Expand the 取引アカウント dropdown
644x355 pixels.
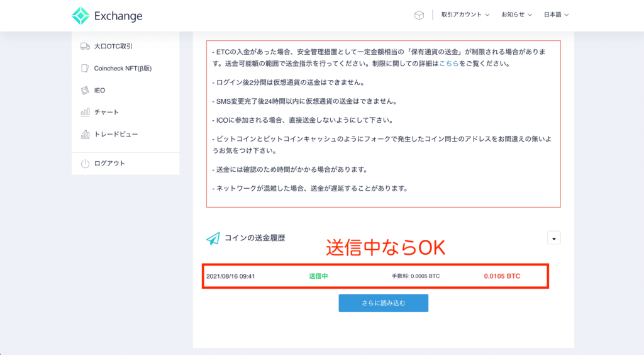465,15
